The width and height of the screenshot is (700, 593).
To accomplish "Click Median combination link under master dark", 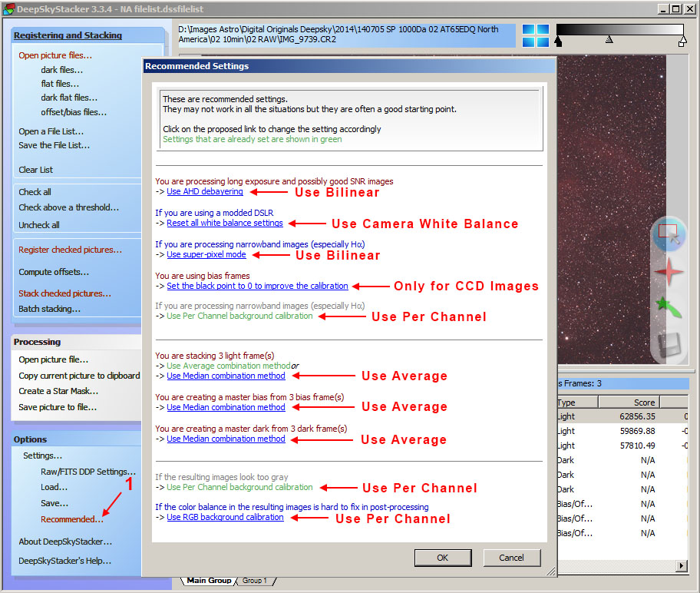I will [x=226, y=439].
